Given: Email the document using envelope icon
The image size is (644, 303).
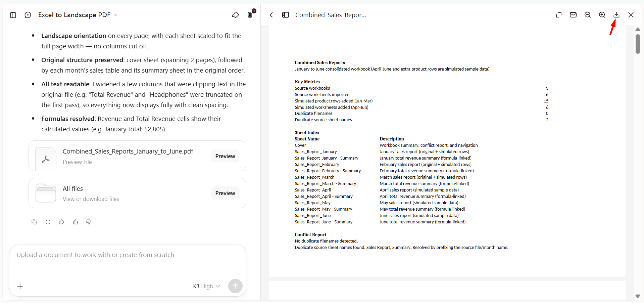Looking at the screenshot, I should point(573,15).
